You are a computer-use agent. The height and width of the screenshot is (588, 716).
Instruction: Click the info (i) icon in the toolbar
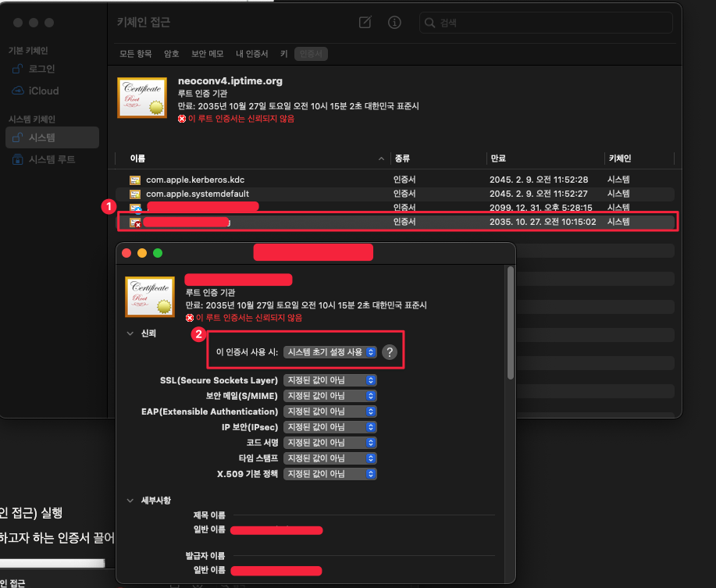tap(394, 23)
